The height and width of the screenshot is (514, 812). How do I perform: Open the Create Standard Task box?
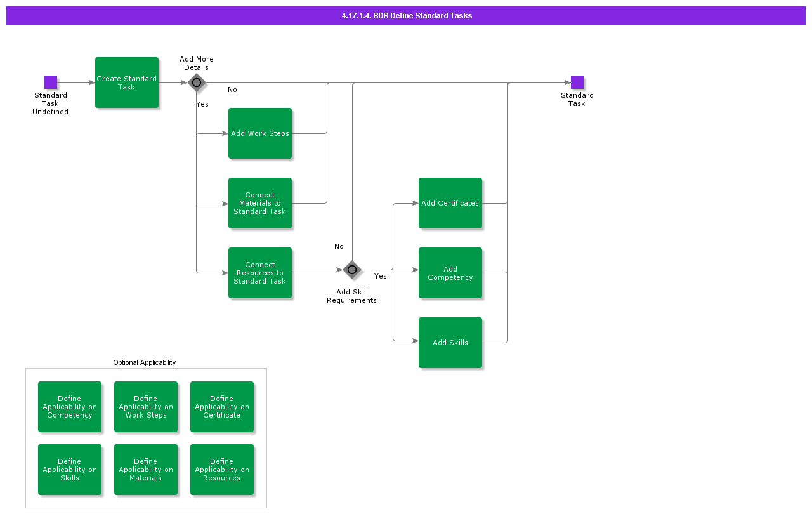[x=127, y=82]
